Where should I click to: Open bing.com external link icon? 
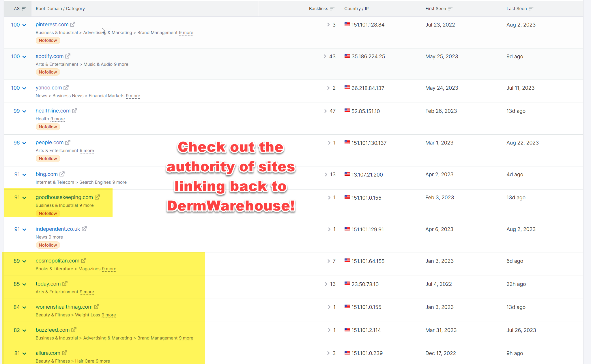62,174
